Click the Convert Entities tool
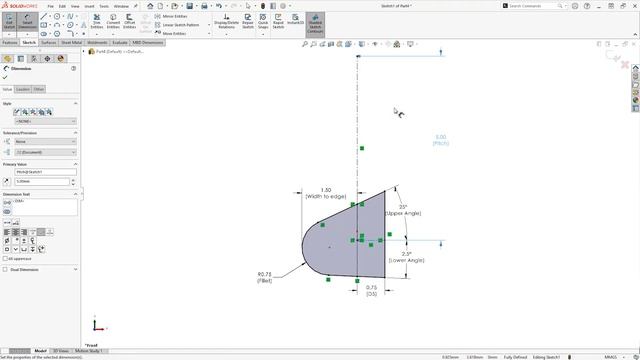The height and width of the screenshot is (360, 640). (113, 21)
